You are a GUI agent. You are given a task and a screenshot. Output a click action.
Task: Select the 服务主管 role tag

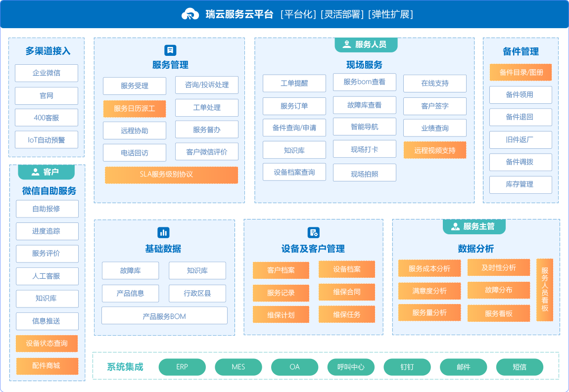474,226
